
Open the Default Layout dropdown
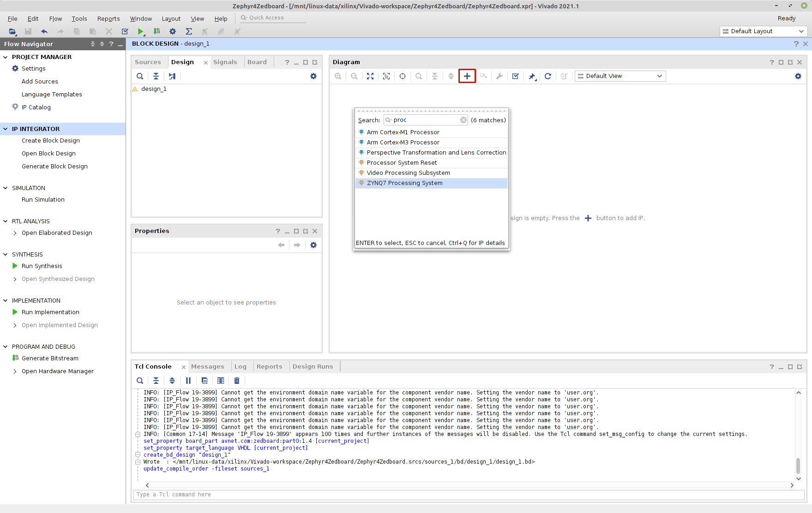(x=763, y=31)
